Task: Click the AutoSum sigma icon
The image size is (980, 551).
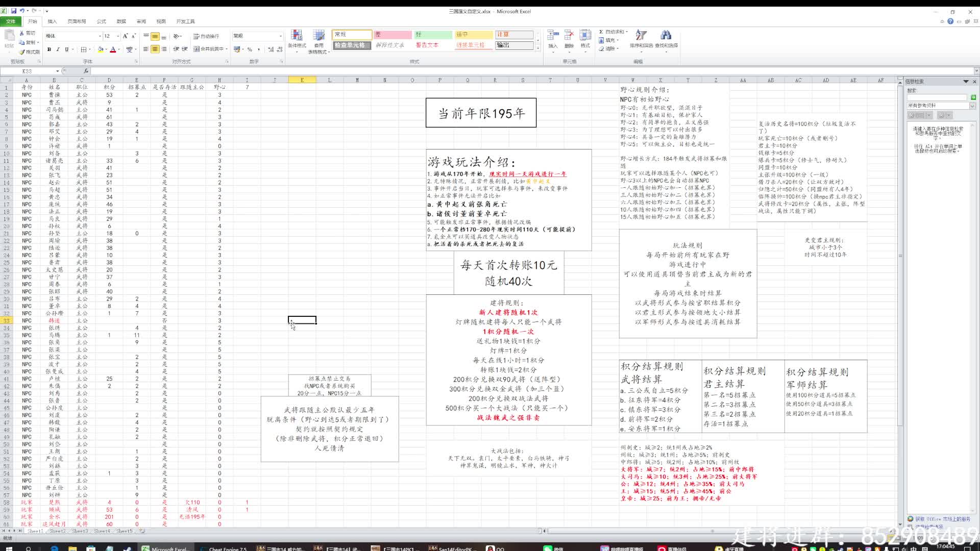Action: (x=601, y=32)
